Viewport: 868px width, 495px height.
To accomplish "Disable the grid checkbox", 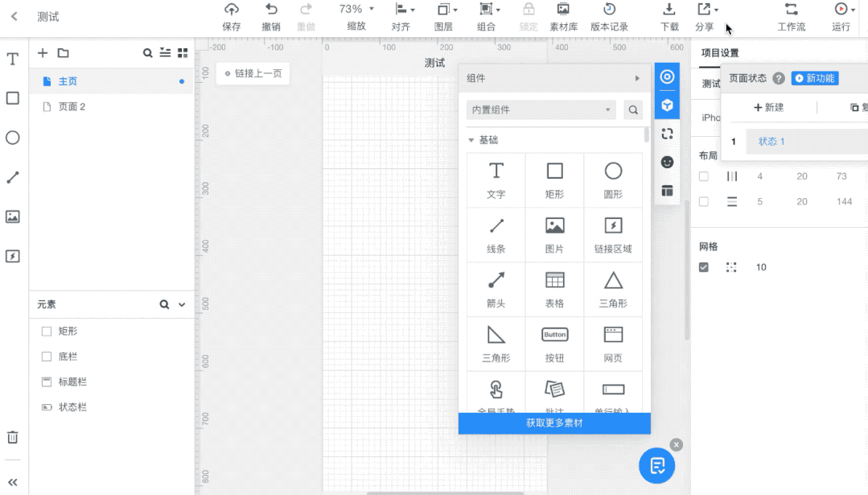I will click(x=704, y=267).
